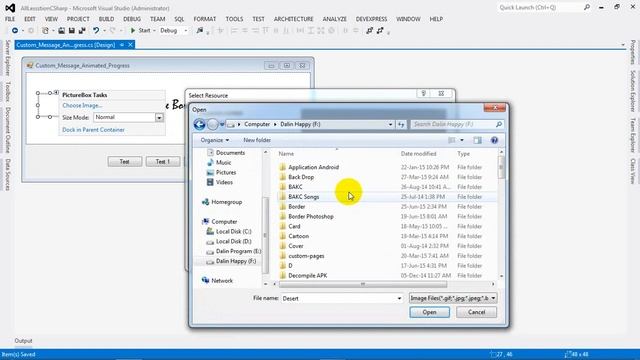The height and width of the screenshot is (360, 640).
Task: Click the green Start debugging arrow
Action: click(x=133, y=31)
